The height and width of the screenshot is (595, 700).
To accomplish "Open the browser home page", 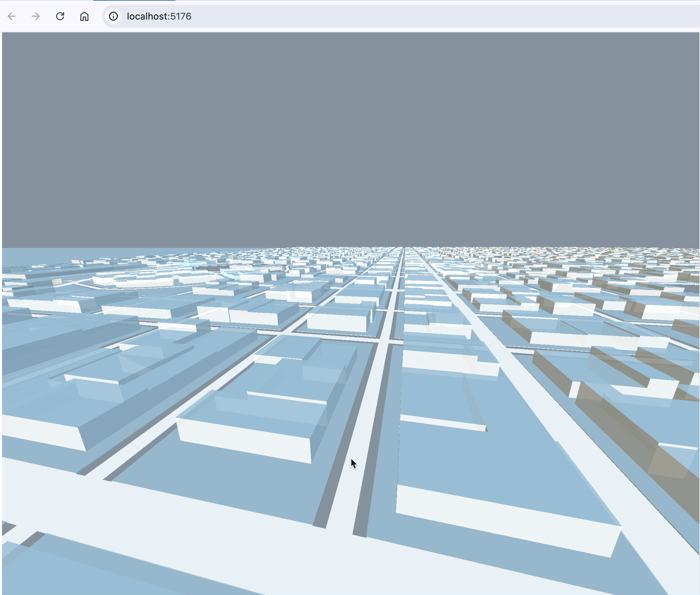I will [84, 16].
